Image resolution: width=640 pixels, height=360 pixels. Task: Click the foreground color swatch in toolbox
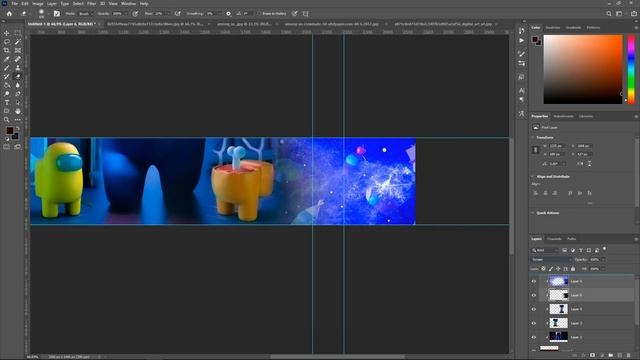coord(9,131)
